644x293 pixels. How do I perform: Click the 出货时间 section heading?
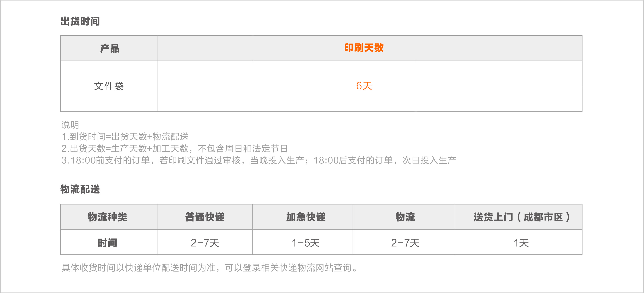pyautogui.click(x=80, y=21)
